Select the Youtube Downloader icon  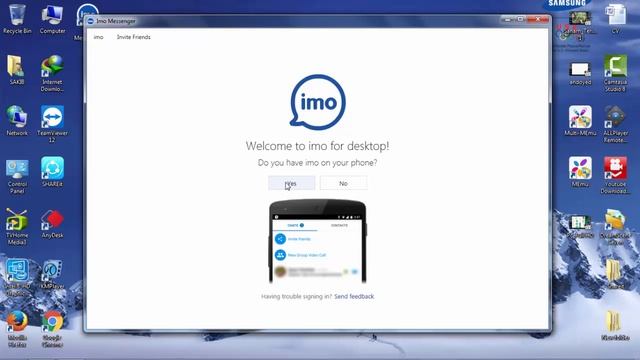[x=616, y=176]
